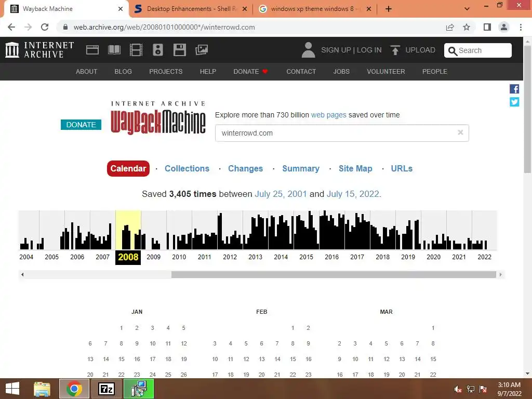Viewport: 532px width, 399px height.
Task: Open the July 15, 2022 last capture link
Action: click(353, 194)
